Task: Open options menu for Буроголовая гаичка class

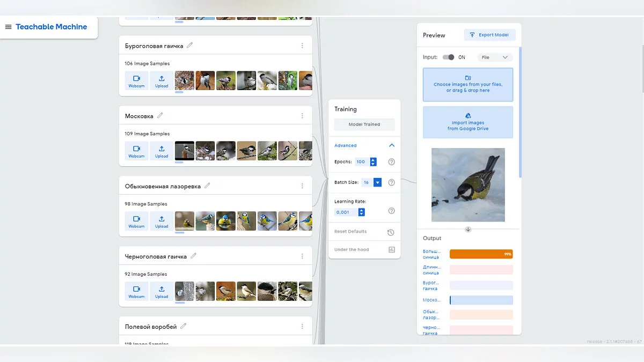Action: point(302,46)
